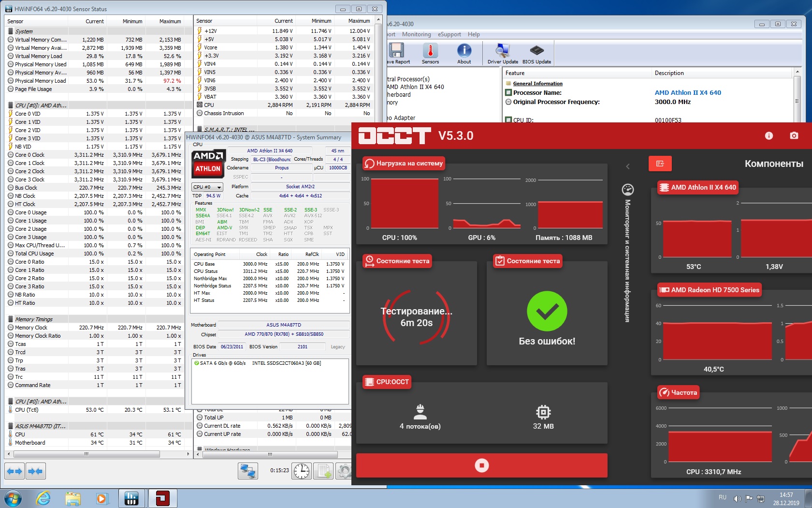Open Windows Media Player from the taskbar
The height and width of the screenshot is (508, 812).
(x=101, y=498)
